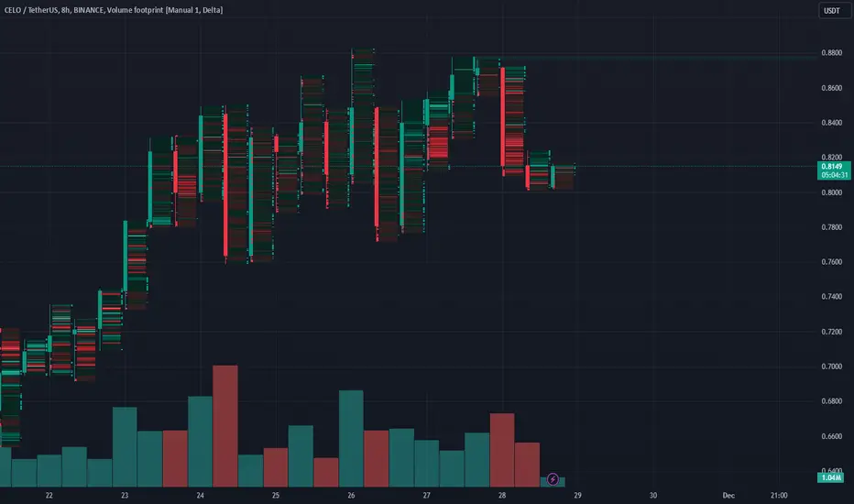Click the date label 28 on time axis
Viewport: 854px width, 504px height.
(x=502, y=495)
